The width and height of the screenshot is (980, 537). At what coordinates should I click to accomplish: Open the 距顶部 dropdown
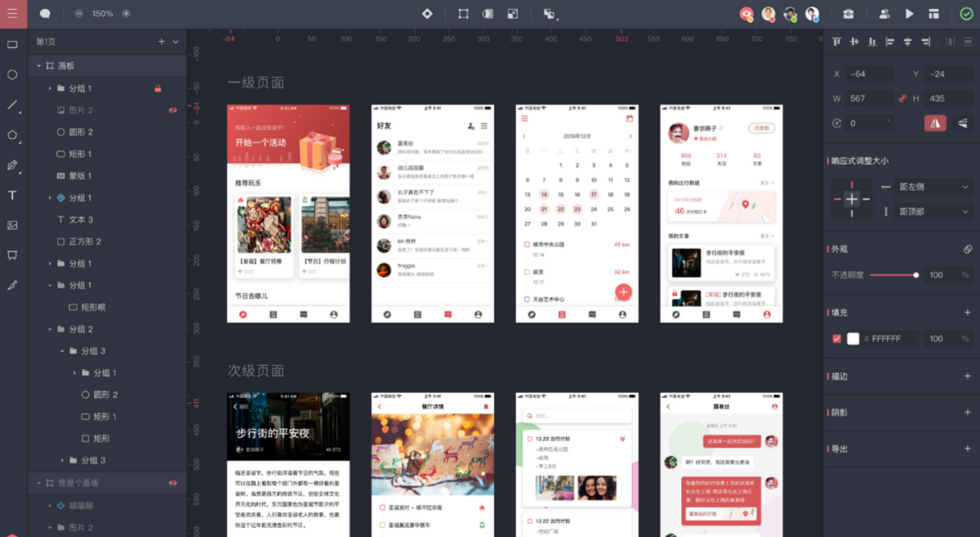(934, 212)
